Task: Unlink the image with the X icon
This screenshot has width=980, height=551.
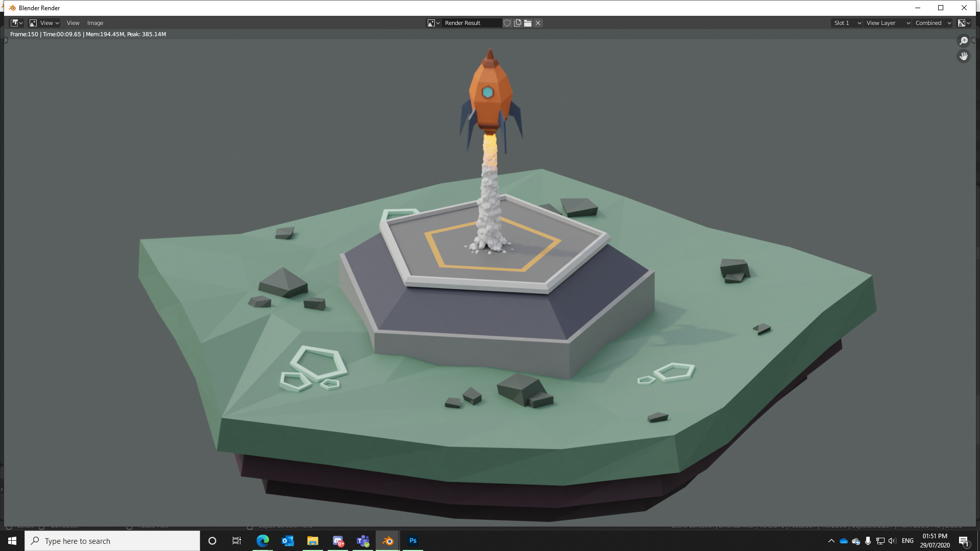Action: click(x=537, y=23)
